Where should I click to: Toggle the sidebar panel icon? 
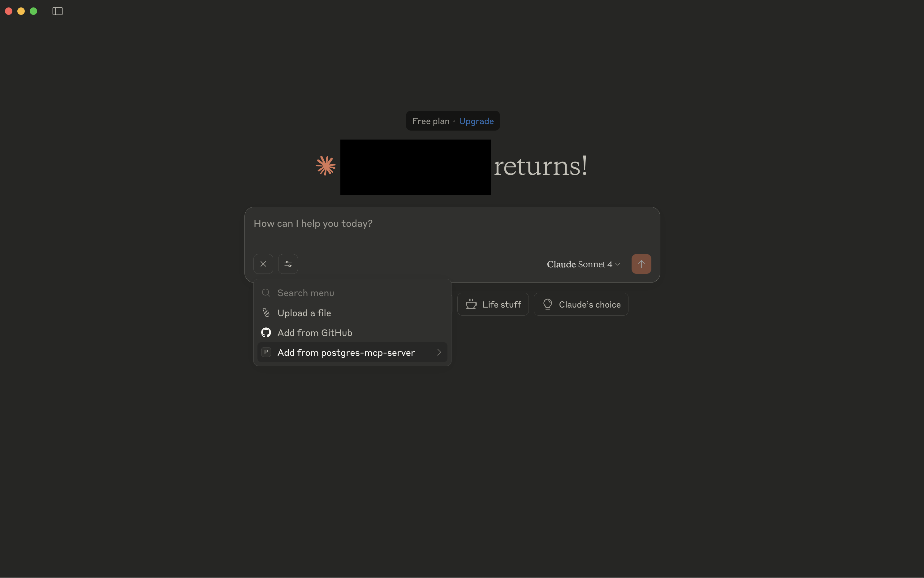tap(57, 11)
